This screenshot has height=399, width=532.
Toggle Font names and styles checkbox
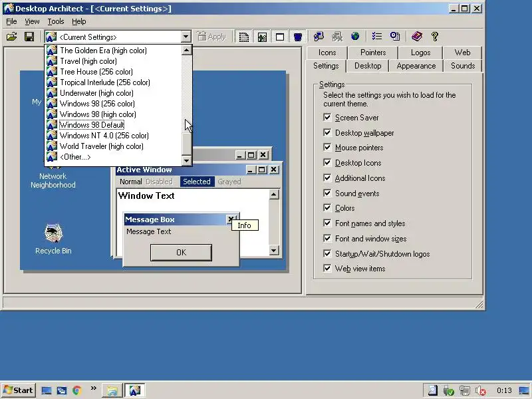[327, 223]
